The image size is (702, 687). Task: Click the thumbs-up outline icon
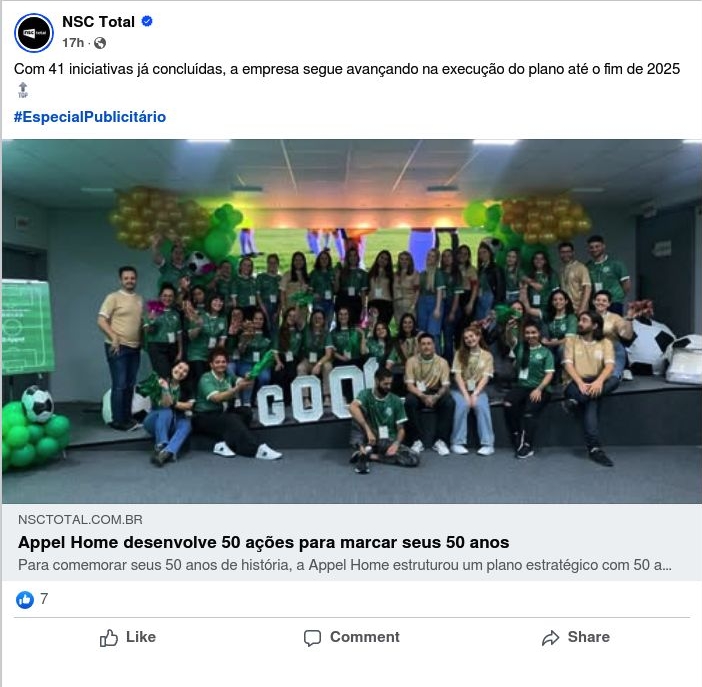tap(109, 638)
